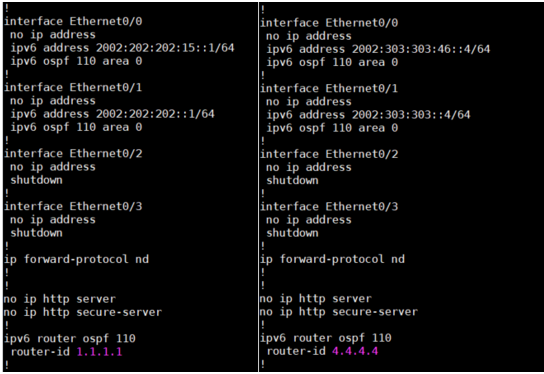The width and height of the screenshot is (544, 374).
Task: Click left pane 'interface Ethernet0/2' line
Action: [73, 154]
